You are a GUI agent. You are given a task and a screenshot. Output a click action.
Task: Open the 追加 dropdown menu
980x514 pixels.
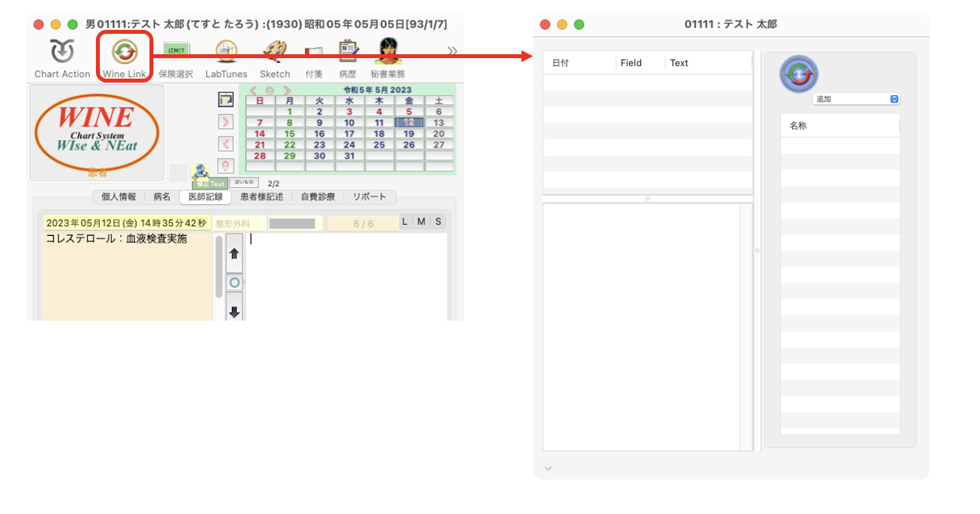click(857, 100)
